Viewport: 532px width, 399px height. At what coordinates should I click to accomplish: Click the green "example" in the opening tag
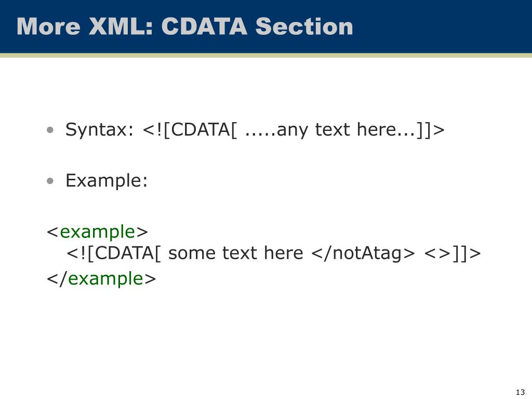click(98, 231)
